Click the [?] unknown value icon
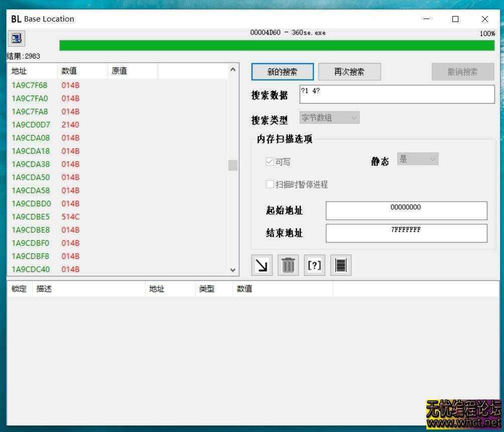 click(314, 265)
